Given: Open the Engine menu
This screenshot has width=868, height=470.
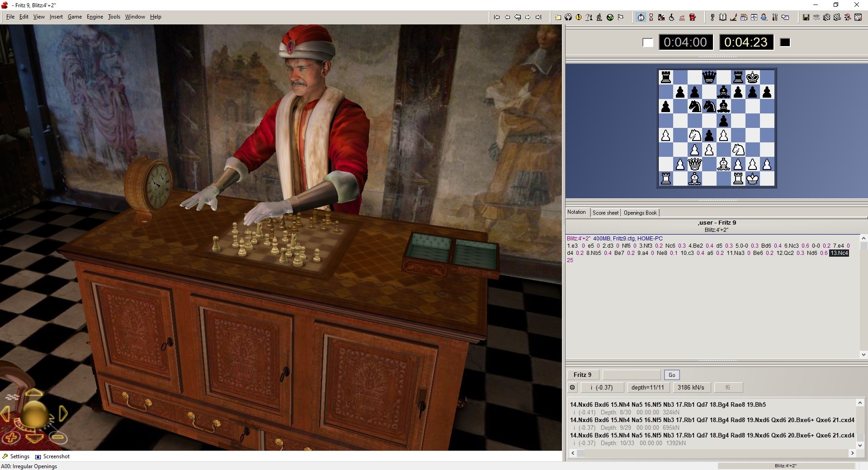Looking at the screenshot, I should tap(95, 17).
